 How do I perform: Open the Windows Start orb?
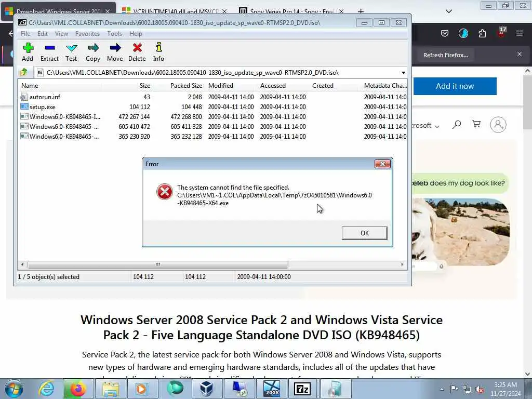click(x=14, y=389)
